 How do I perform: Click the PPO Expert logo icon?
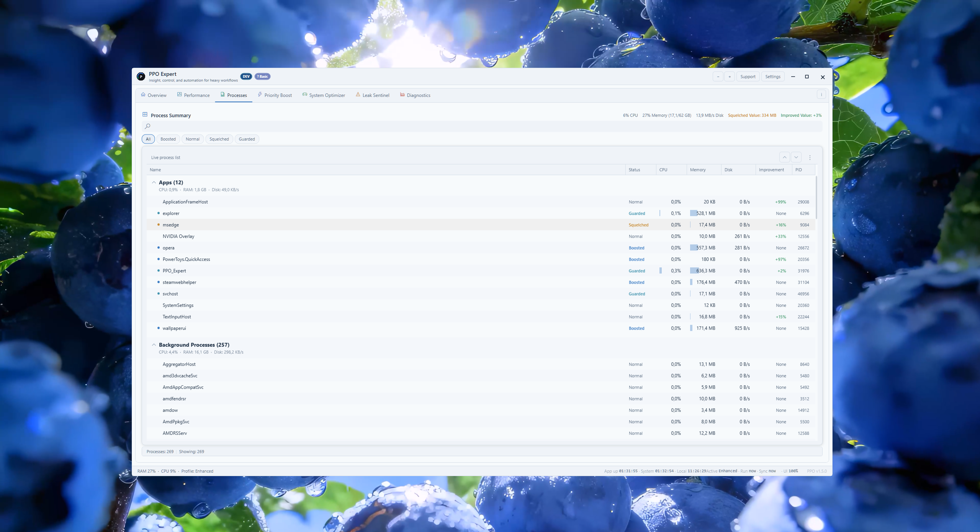[x=141, y=77]
